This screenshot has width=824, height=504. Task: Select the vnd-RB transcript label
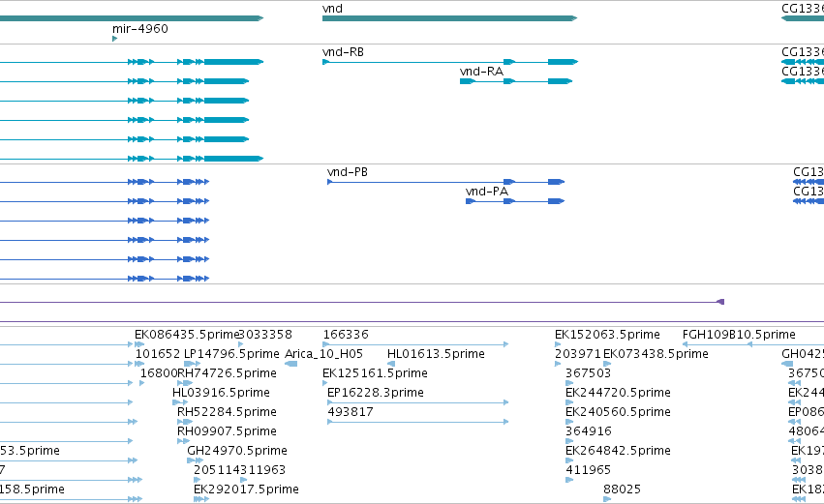tap(343, 52)
